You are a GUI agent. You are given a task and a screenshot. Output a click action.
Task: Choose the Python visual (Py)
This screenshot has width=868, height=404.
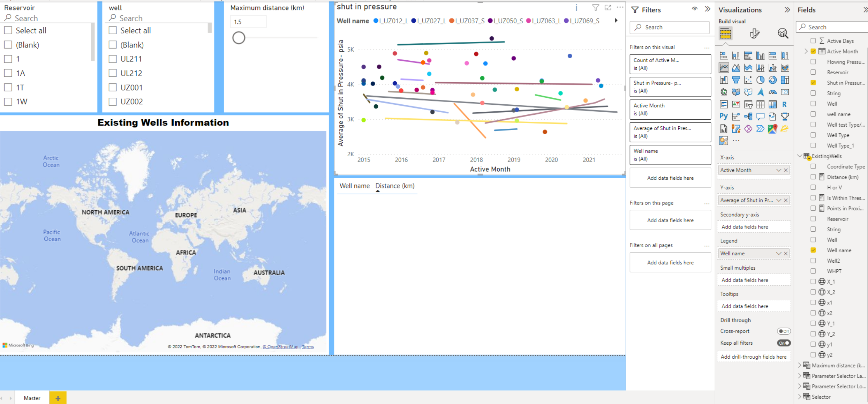(x=724, y=116)
